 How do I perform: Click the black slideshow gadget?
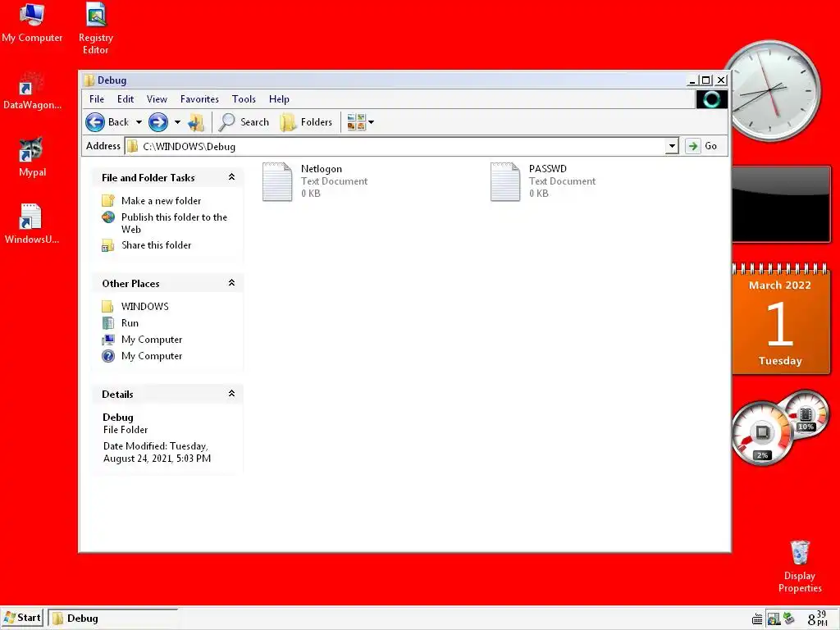point(781,204)
